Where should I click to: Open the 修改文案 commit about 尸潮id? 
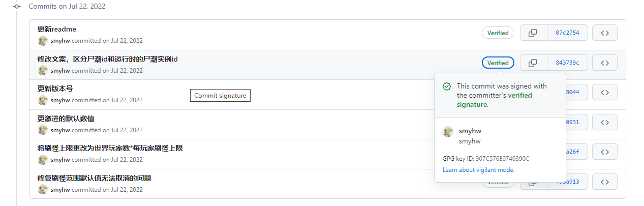[x=107, y=59]
